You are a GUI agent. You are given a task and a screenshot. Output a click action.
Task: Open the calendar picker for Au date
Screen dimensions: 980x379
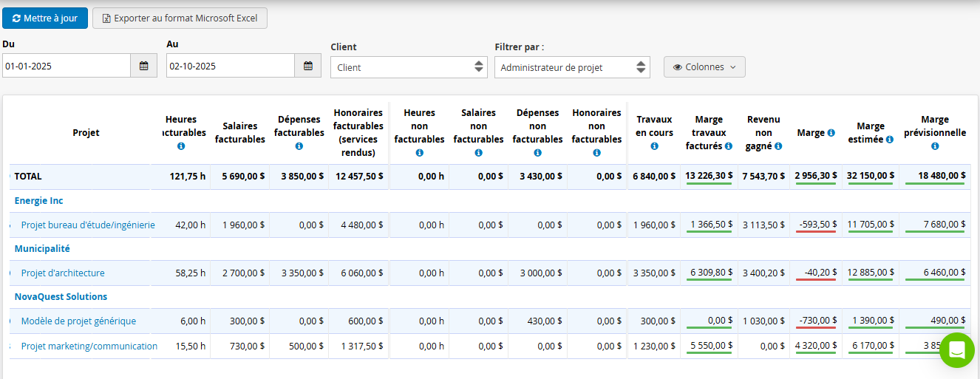point(307,66)
